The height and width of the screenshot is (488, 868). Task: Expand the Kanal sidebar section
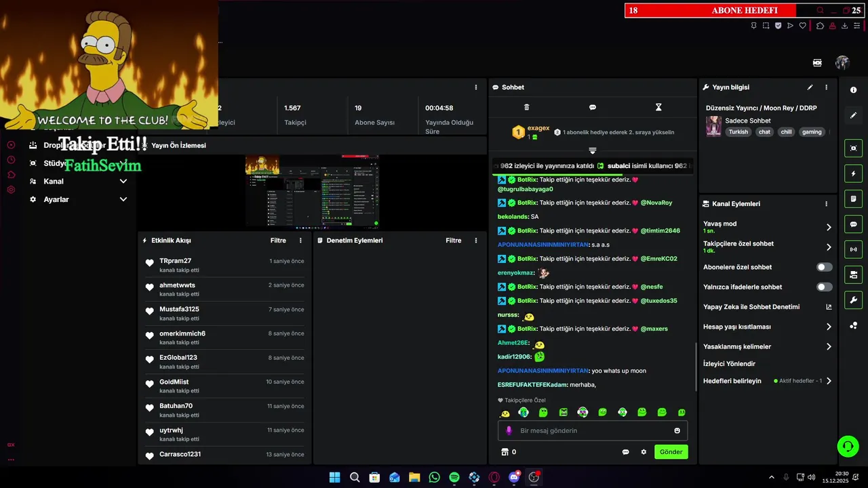point(123,182)
